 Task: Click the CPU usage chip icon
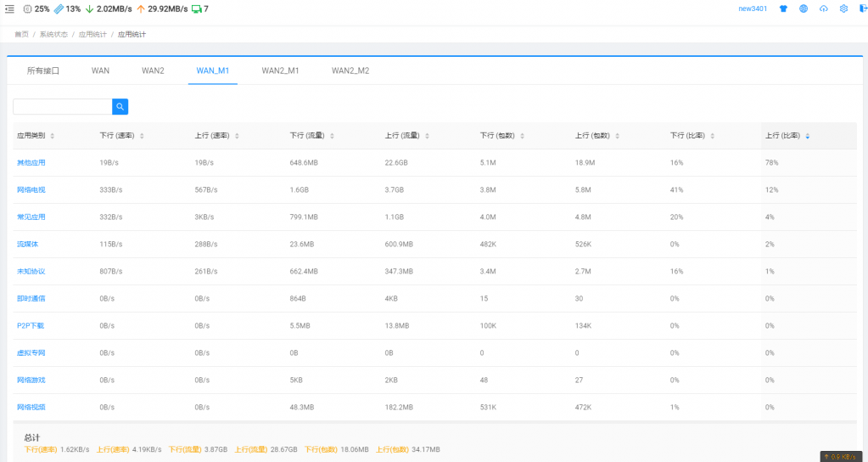28,8
